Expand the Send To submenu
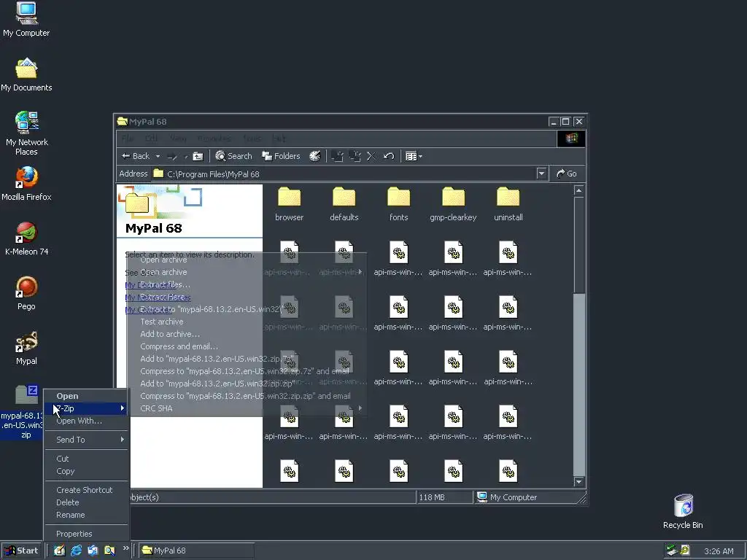This screenshot has height=560, width=747. click(x=86, y=440)
